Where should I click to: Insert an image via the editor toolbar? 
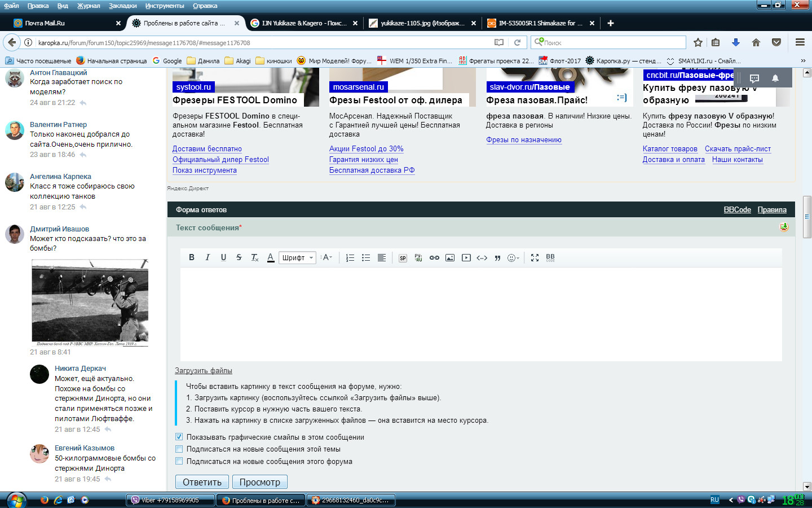(450, 257)
